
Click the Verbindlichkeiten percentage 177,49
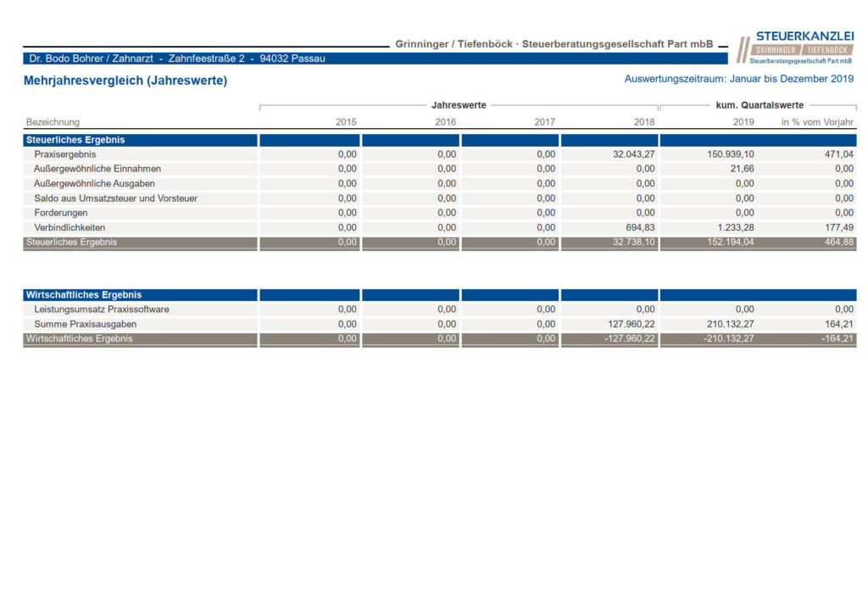click(x=839, y=227)
